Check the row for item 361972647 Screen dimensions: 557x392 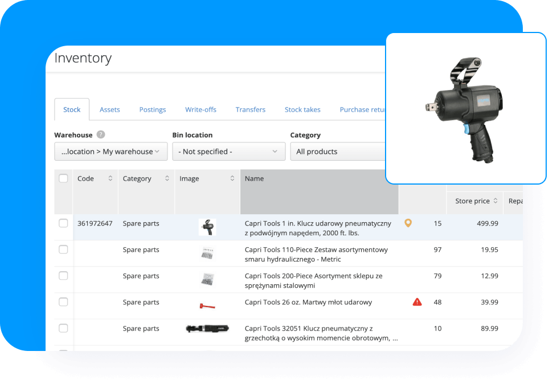[x=63, y=223]
